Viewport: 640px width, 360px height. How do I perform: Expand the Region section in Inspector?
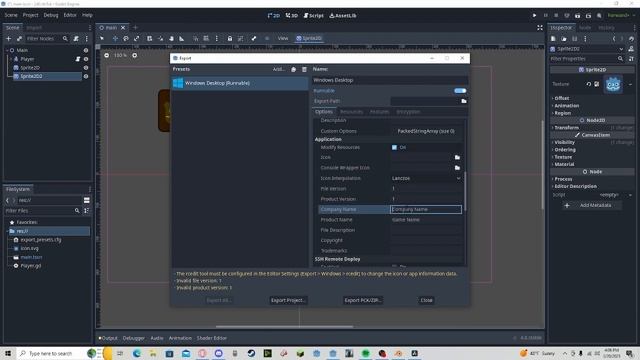pyautogui.click(x=562, y=113)
